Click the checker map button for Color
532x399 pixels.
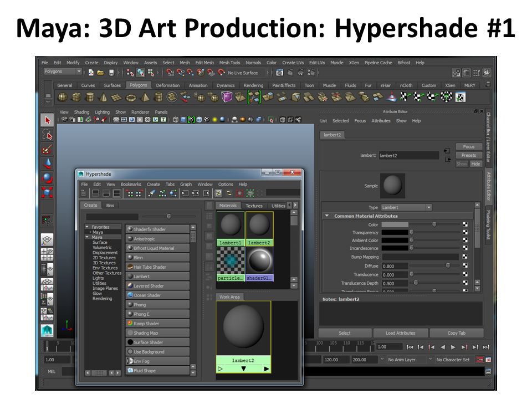[465, 224]
